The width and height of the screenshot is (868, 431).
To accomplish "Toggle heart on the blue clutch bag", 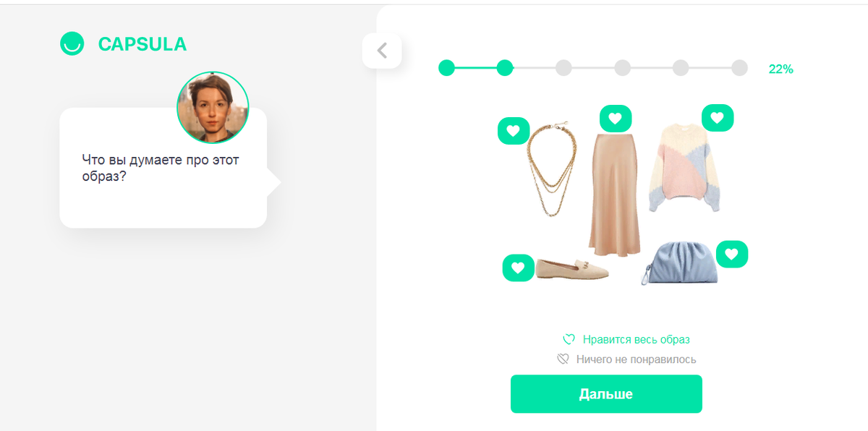I will [x=732, y=254].
